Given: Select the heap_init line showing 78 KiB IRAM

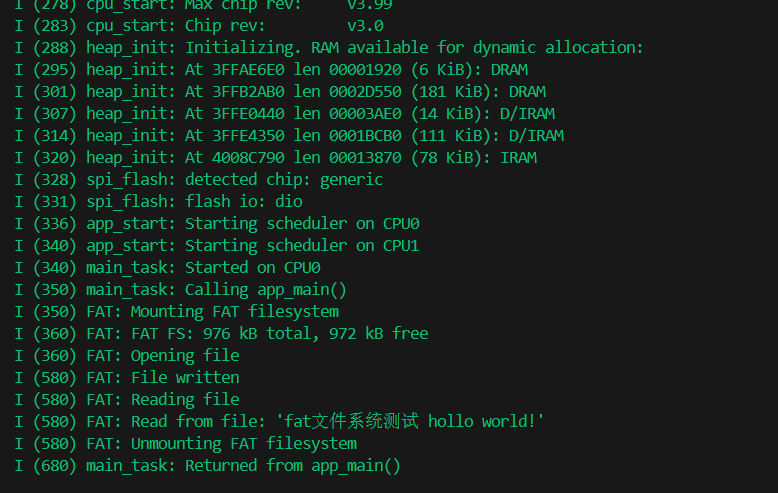Looking at the screenshot, I should pos(275,158).
